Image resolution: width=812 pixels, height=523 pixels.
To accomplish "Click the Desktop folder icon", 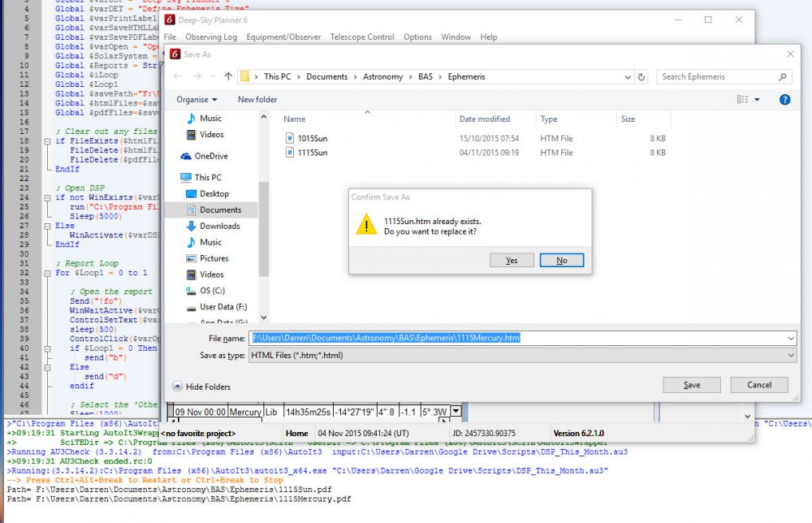I will [191, 193].
